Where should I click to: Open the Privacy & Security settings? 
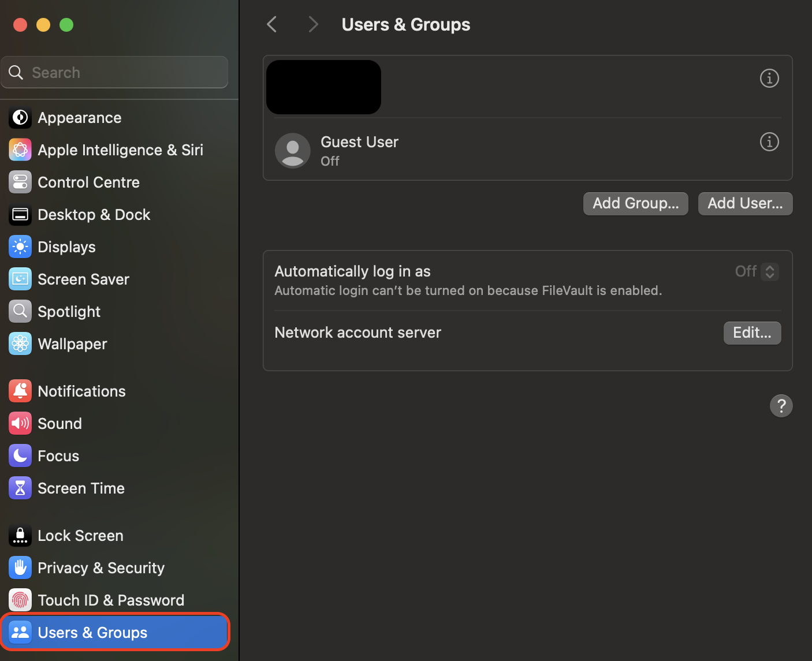(x=20, y=567)
